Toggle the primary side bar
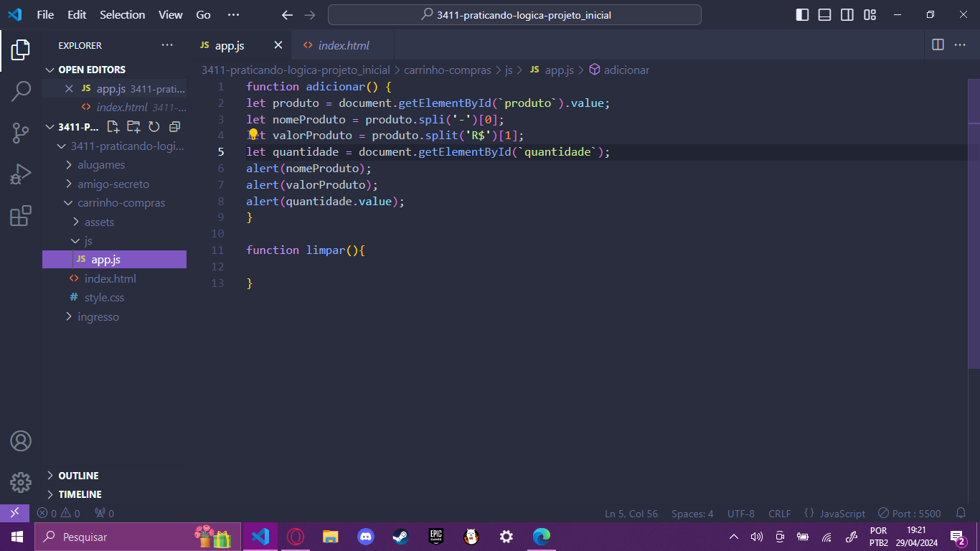This screenshot has width=980, height=551. (x=803, y=15)
